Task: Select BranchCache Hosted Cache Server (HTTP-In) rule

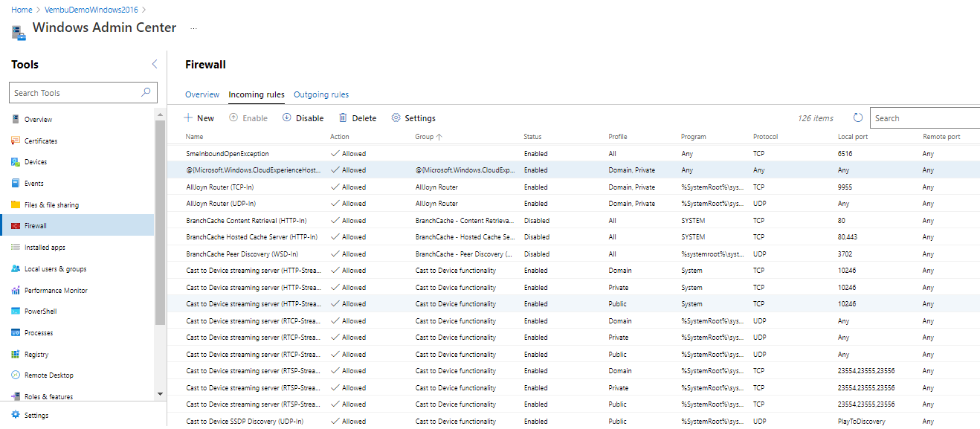Action: click(573, 237)
